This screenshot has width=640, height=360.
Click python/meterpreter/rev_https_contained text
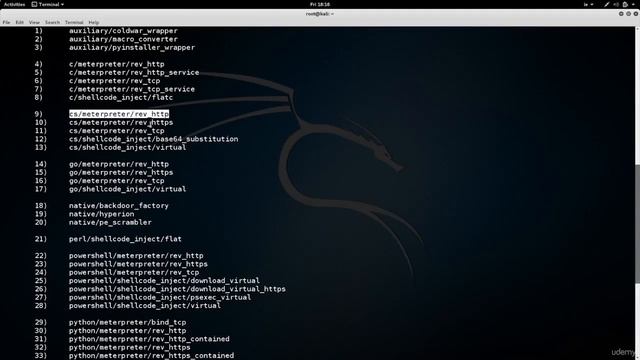pos(151,356)
